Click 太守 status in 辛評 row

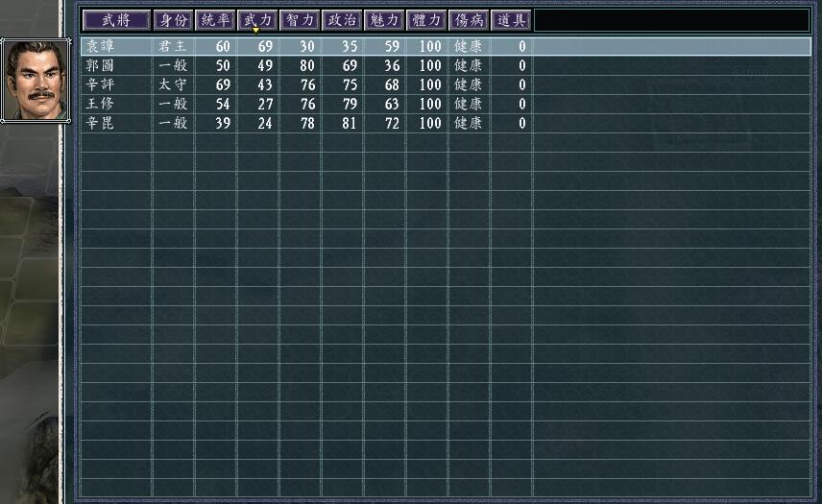click(x=173, y=84)
